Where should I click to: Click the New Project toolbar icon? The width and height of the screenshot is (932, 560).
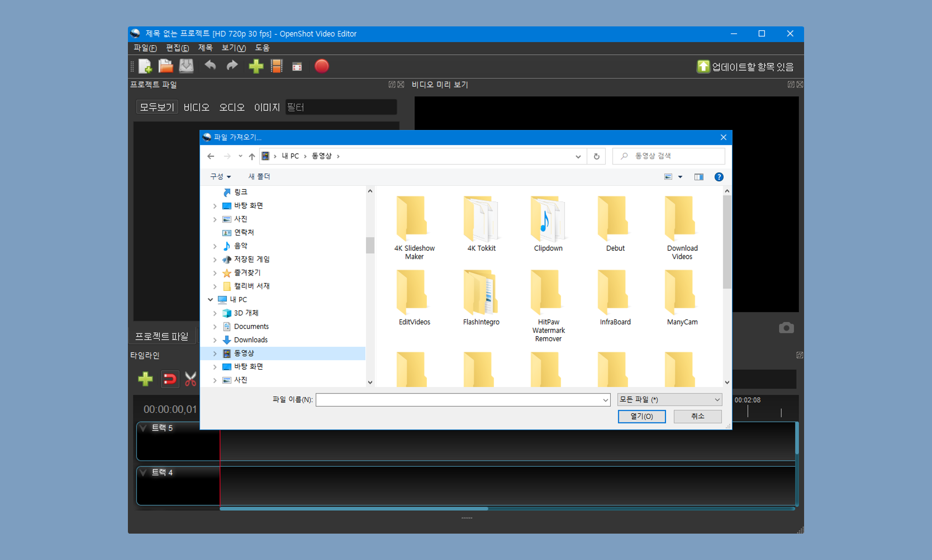point(145,67)
